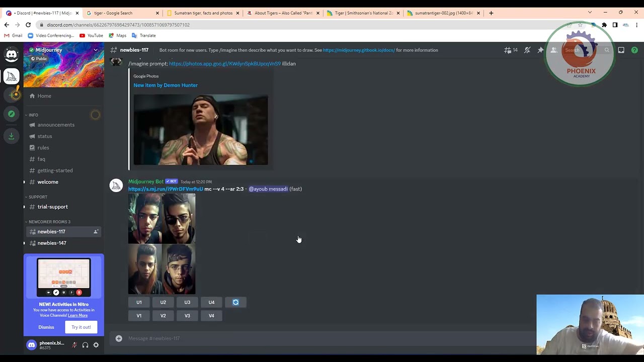The height and width of the screenshot is (362, 644).
Task: Upscale image two with U2 button
Action: (163, 302)
